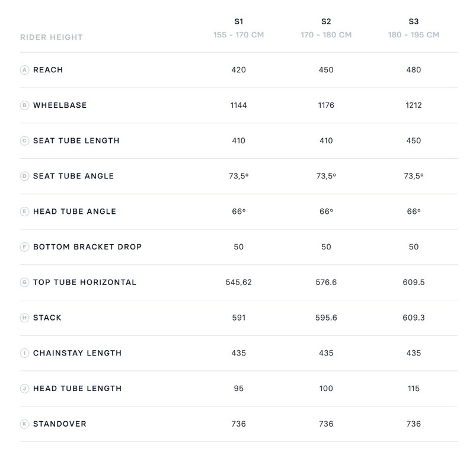Click the circled H icon beside Stack

24,318
